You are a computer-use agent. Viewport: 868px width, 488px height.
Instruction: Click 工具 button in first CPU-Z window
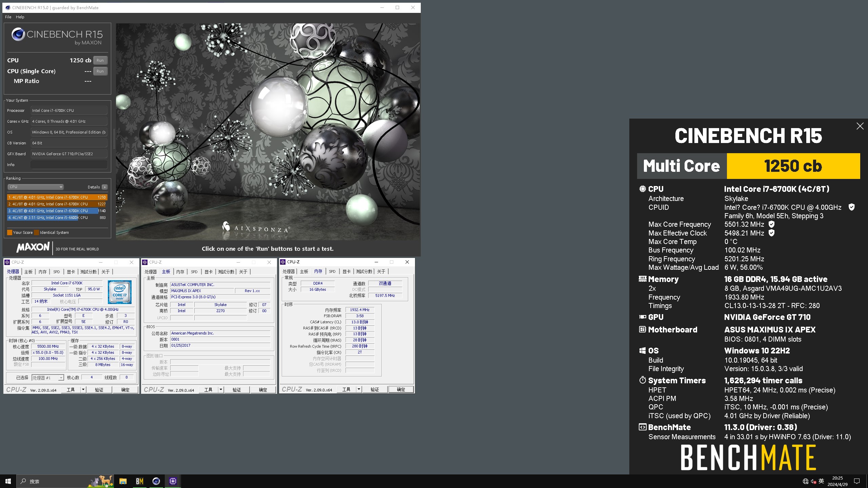tap(71, 390)
